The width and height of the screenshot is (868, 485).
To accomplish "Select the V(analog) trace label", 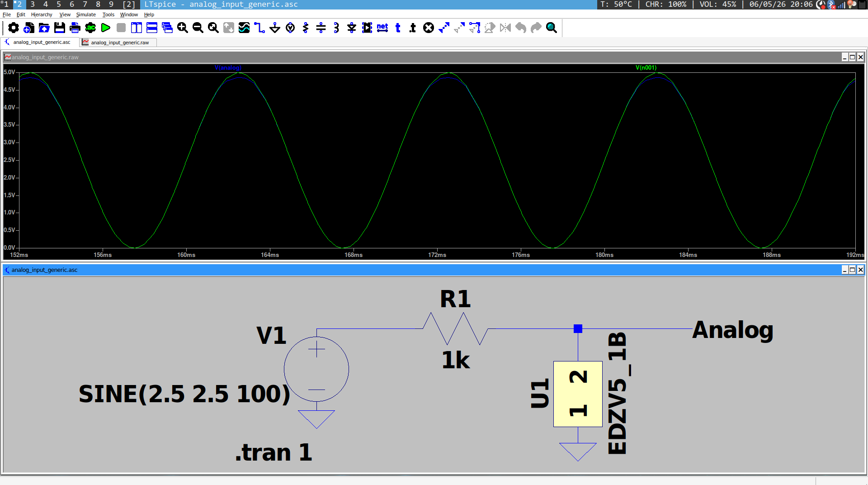I will (228, 67).
